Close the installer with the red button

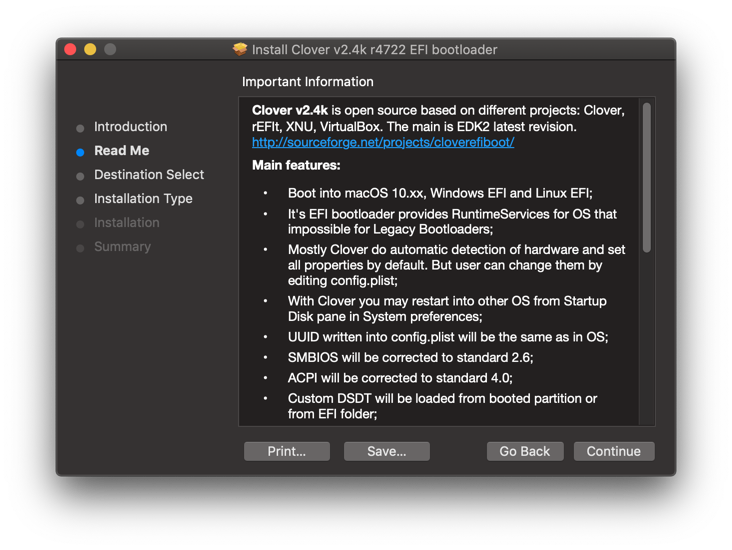coord(70,49)
